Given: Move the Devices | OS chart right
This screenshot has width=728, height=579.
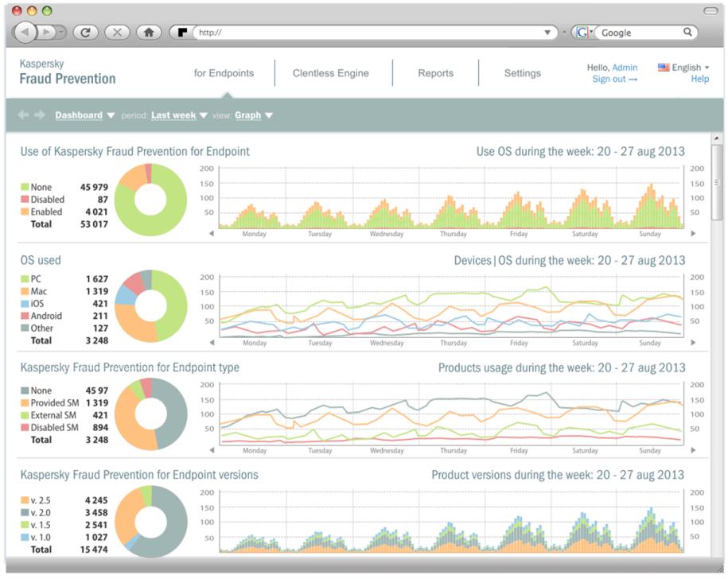Looking at the screenshot, I should tap(693, 342).
